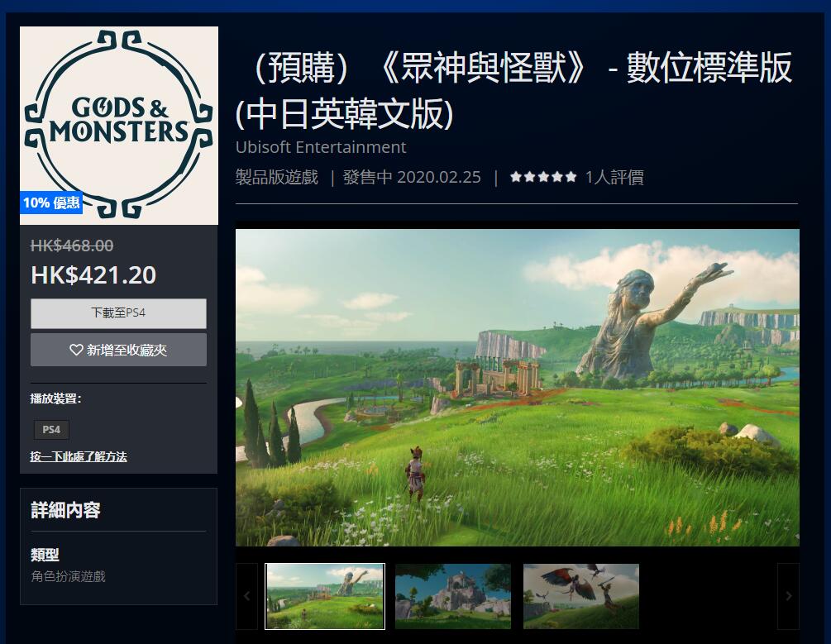
Task: Click the heart icon on wishlist button
Action: click(76, 350)
